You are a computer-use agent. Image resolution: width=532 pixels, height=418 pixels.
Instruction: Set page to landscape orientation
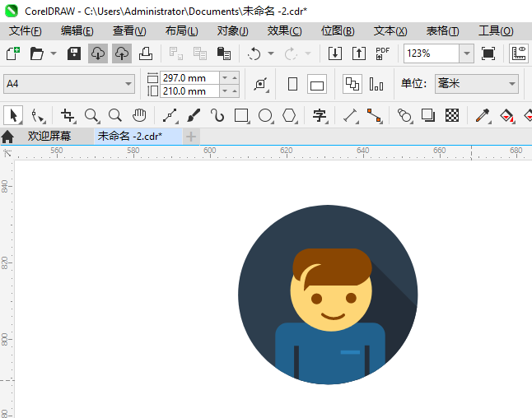[317, 84]
